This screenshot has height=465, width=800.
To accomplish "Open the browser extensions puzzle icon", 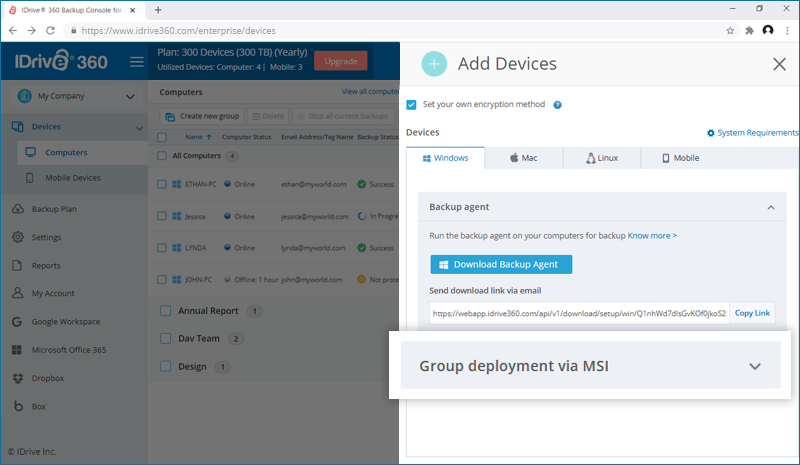I will pyautogui.click(x=749, y=30).
